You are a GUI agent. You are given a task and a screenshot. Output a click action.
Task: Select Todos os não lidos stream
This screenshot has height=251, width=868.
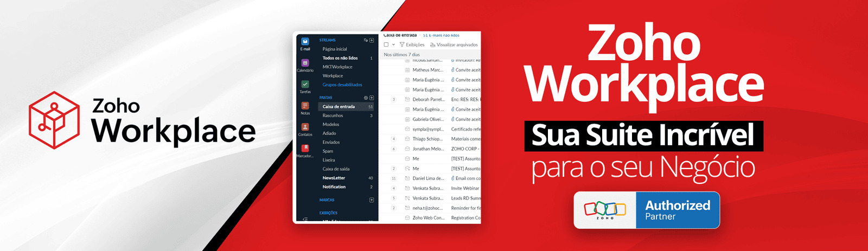[340, 58]
